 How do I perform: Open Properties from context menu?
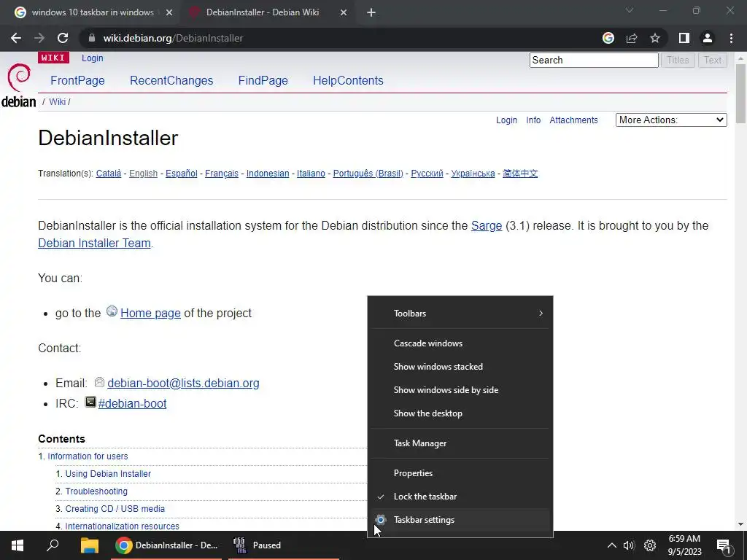click(x=461, y=473)
